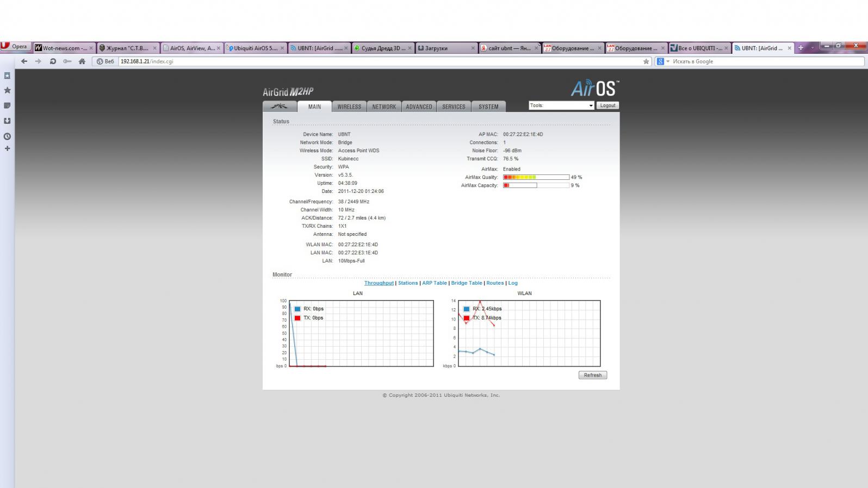868x488 pixels.
Task: Select the Wireless Mode value Access Point WDS
Action: pyautogui.click(x=358, y=151)
